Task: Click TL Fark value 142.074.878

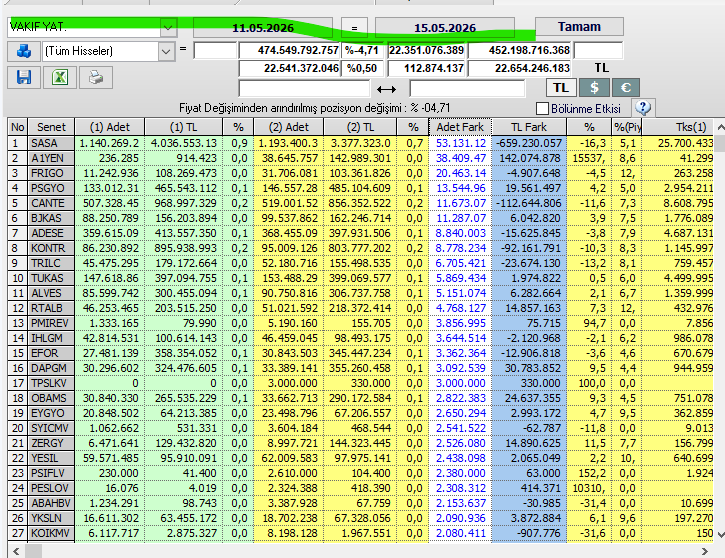Action: (529, 158)
